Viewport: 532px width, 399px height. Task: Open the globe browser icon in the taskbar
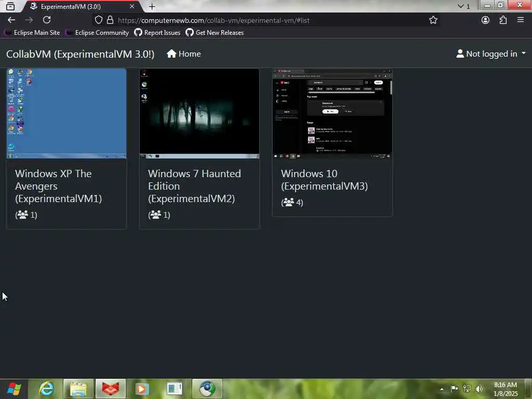[x=207, y=389]
